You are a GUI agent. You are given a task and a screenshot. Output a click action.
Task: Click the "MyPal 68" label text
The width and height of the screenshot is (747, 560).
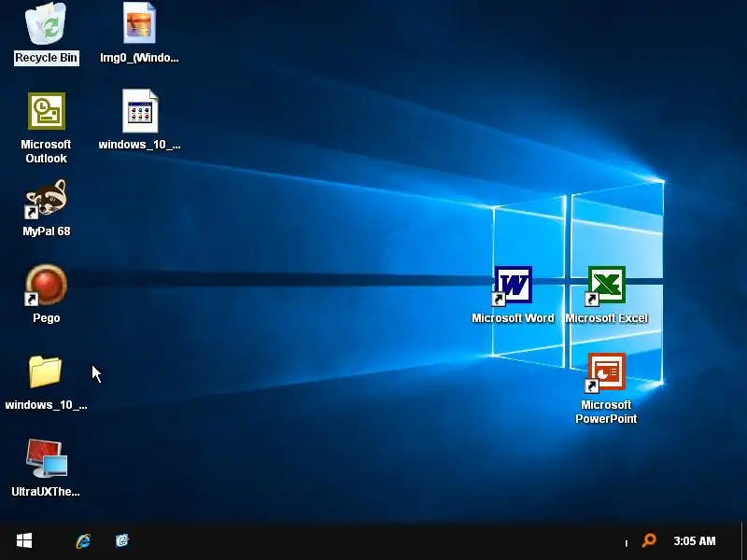click(x=46, y=231)
